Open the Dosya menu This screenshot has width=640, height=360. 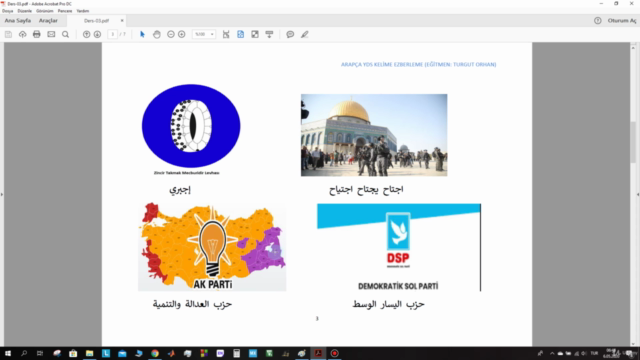8,11
